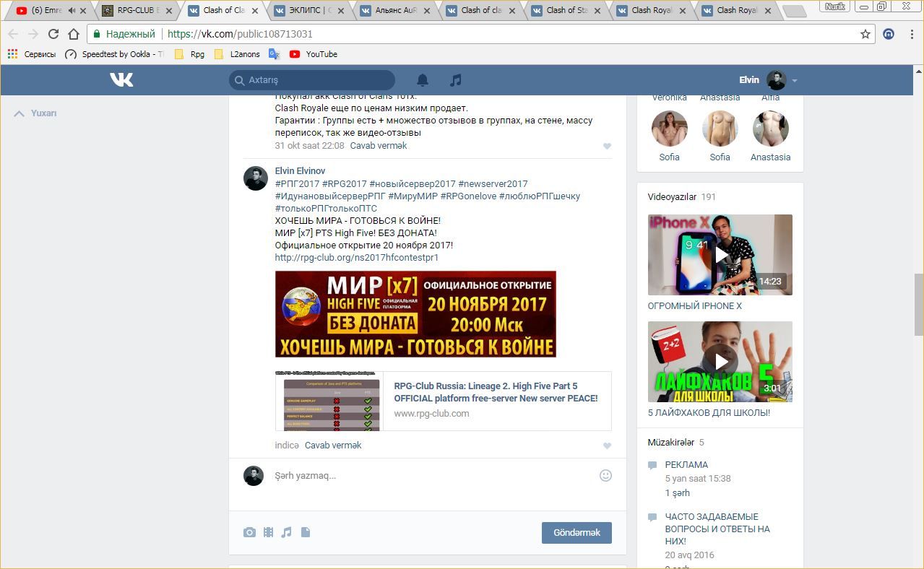Image resolution: width=924 pixels, height=569 pixels.
Task: Go back in browser history
Action: (13, 34)
